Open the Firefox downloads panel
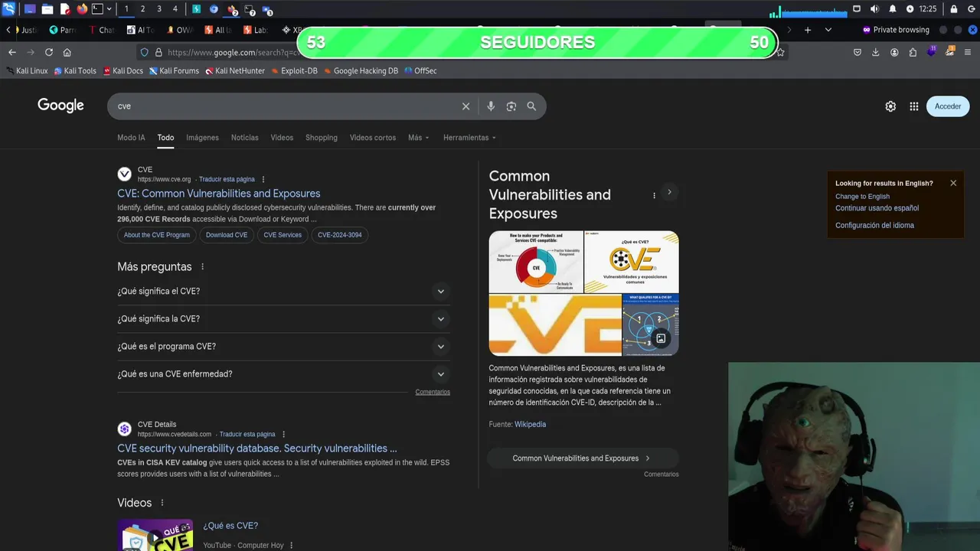980x551 pixels. tap(875, 52)
